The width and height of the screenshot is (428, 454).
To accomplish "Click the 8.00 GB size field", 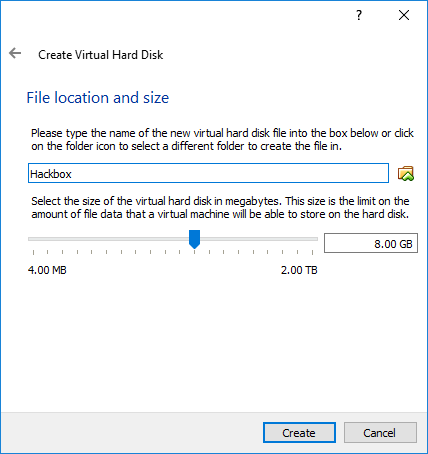I will point(371,243).
